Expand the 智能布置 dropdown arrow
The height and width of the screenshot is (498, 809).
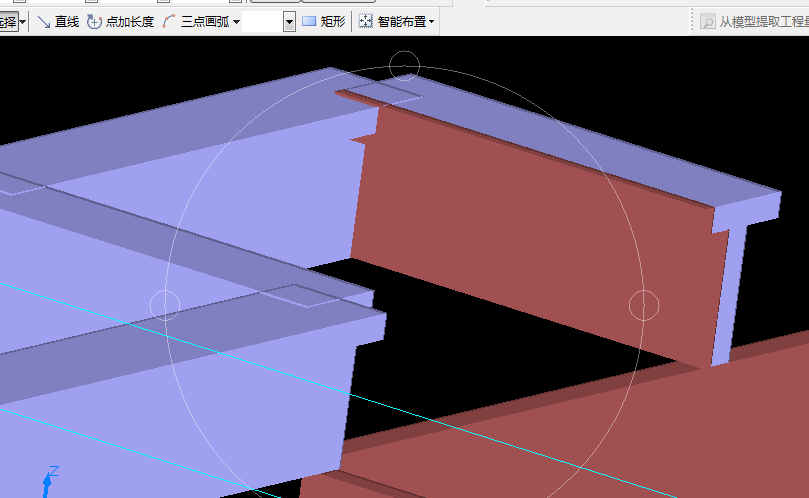pos(432,22)
